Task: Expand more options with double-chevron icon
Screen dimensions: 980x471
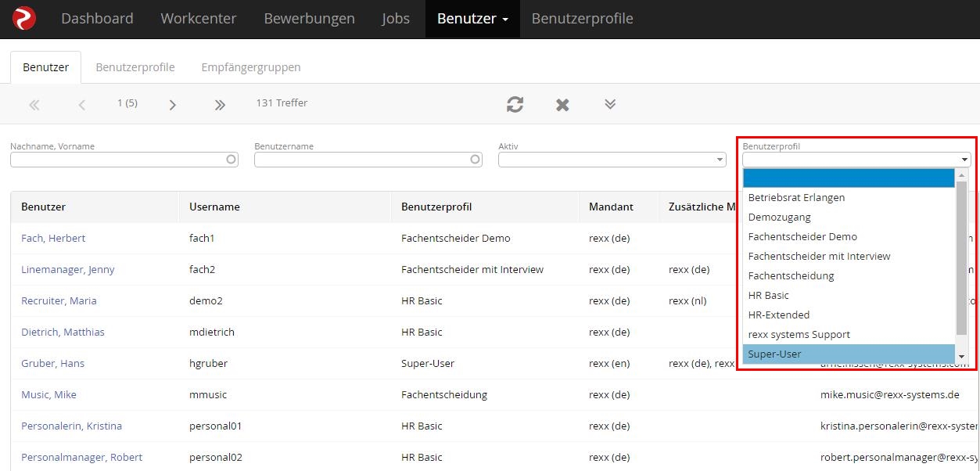Action: click(x=610, y=104)
